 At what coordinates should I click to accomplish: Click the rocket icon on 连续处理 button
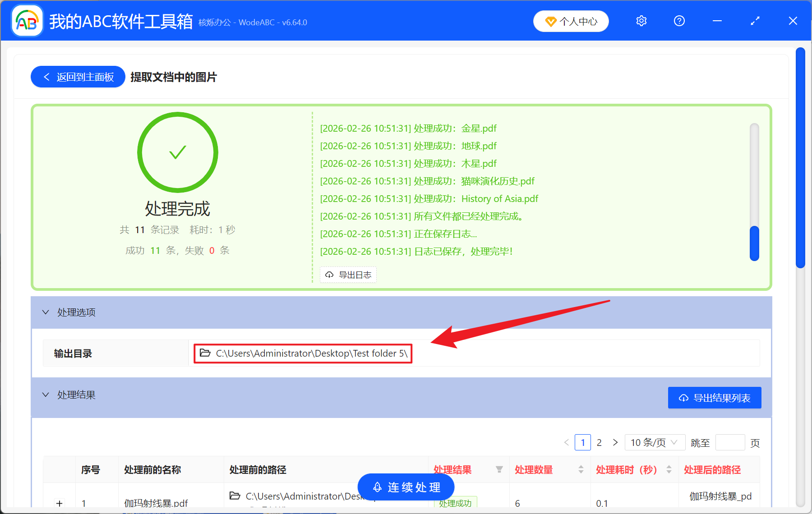(x=377, y=487)
